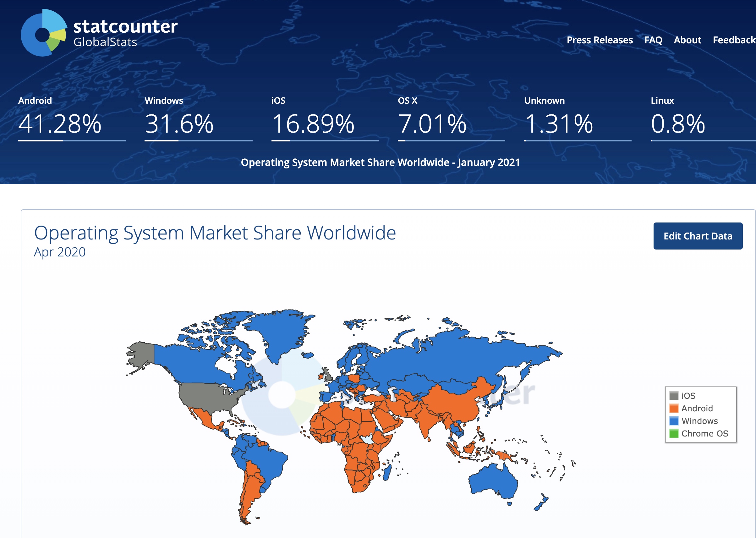Click the Edit Chart Data button

[x=698, y=236]
